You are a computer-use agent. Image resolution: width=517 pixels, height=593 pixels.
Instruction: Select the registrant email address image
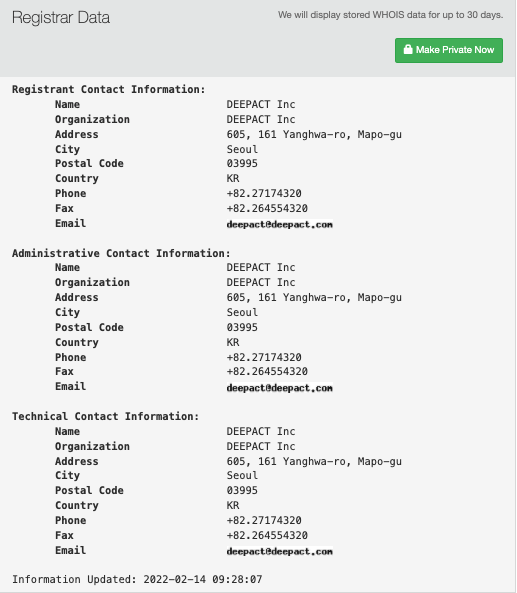(x=279, y=224)
